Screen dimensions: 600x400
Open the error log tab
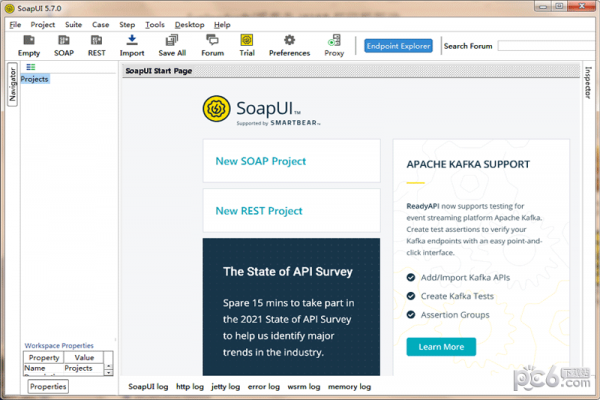pos(264,387)
